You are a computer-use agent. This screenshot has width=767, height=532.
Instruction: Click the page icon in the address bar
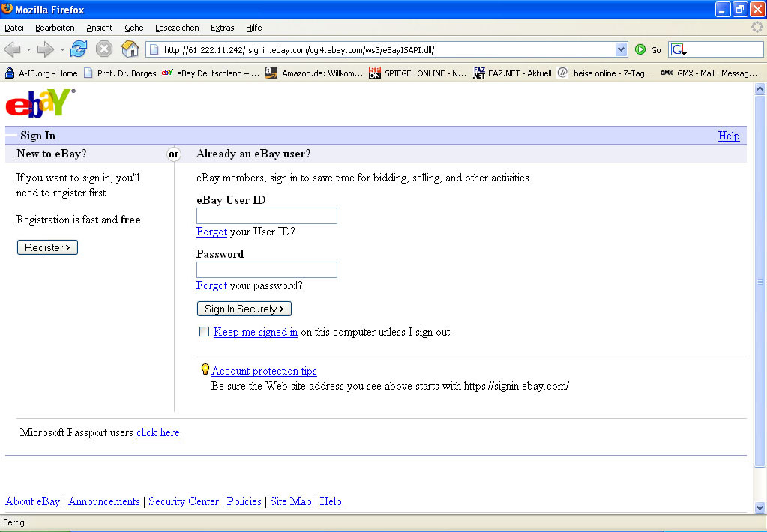(x=154, y=49)
